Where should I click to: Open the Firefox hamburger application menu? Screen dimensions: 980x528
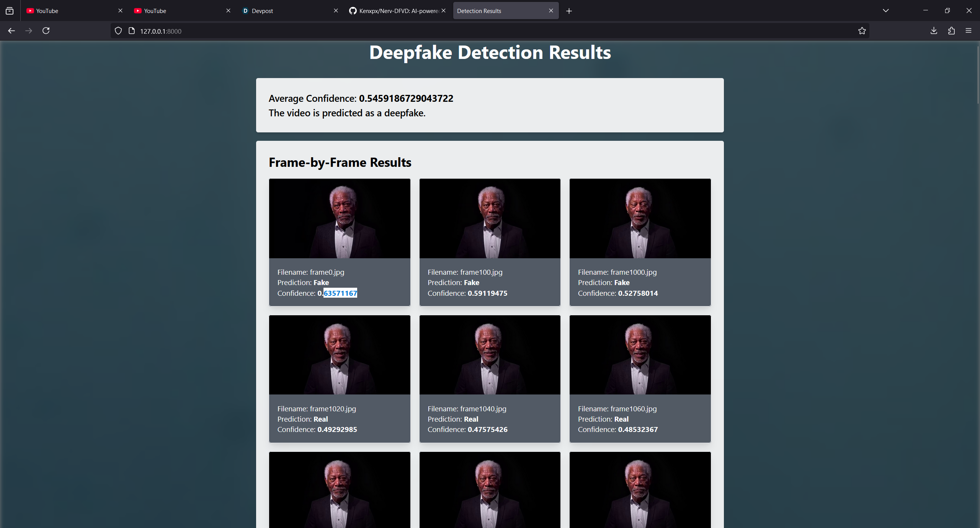[x=969, y=31]
